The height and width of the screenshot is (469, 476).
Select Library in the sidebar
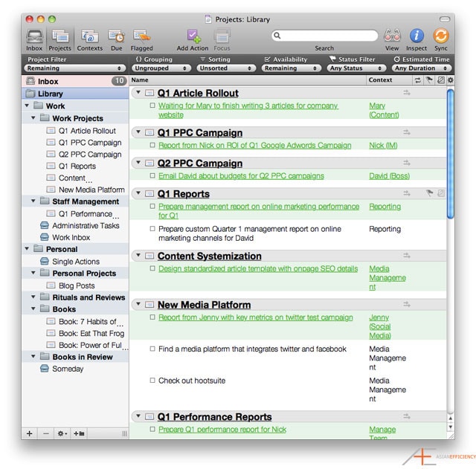tap(75, 94)
